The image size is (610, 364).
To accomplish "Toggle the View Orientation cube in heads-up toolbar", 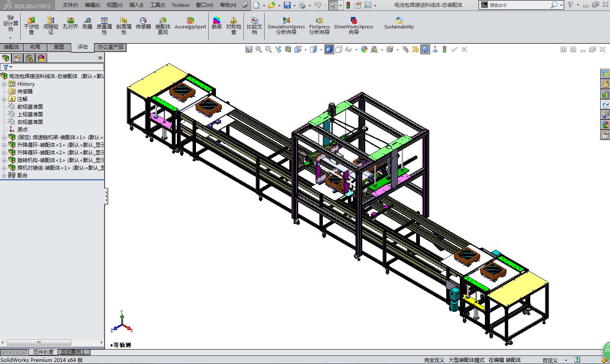I will pyautogui.click(x=297, y=49).
